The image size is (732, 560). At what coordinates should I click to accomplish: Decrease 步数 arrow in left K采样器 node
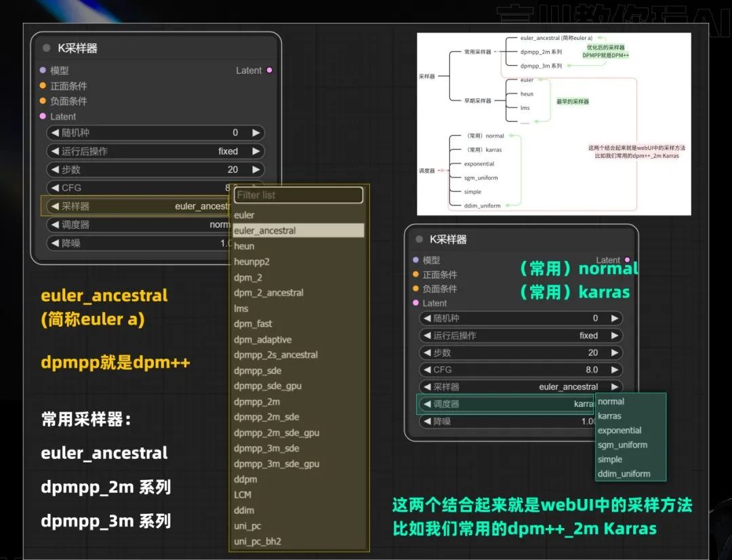point(55,169)
